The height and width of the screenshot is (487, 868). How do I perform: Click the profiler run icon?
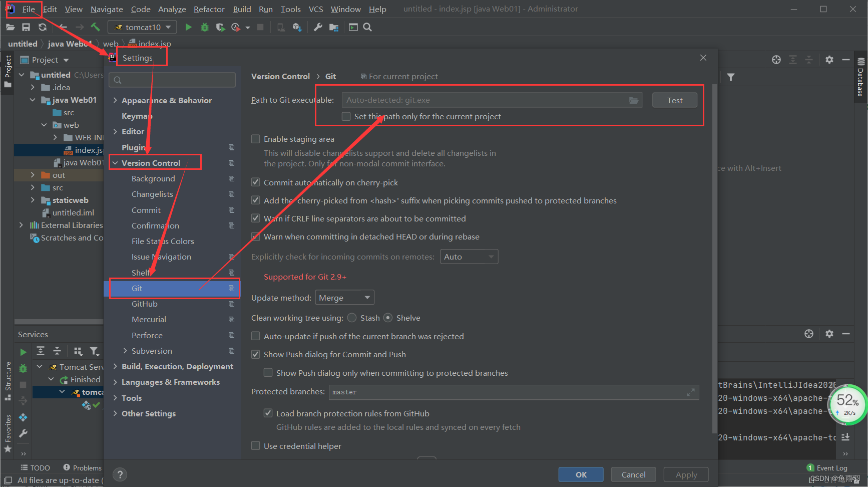(x=236, y=27)
